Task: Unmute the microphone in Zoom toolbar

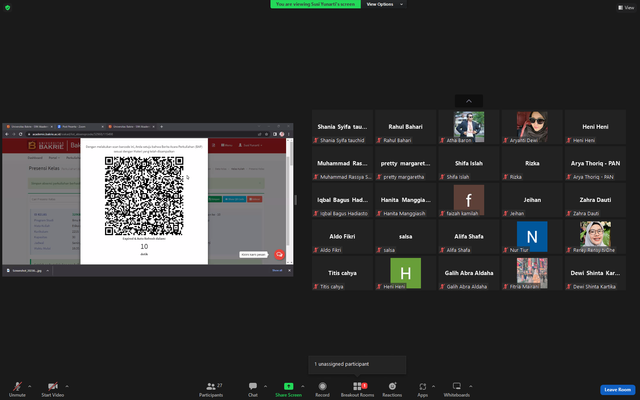Action: pos(17,389)
